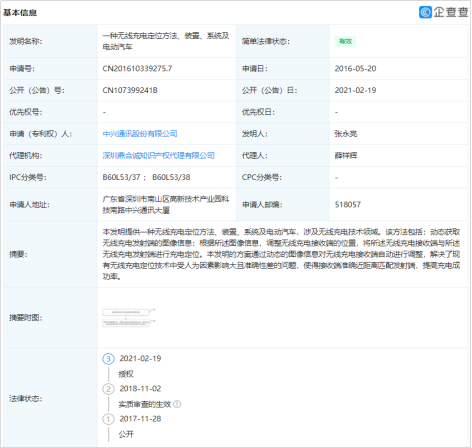
Task: Click the 企查查 logo icon
Action: [426, 12]
